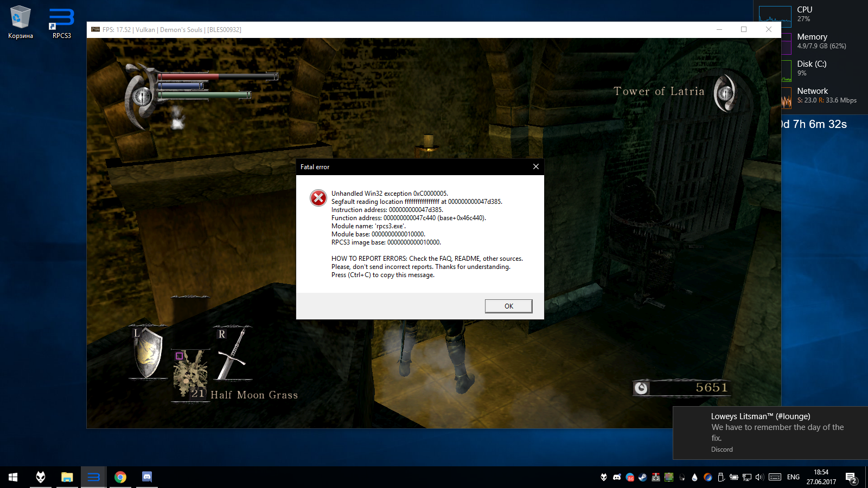Open the fox-head app on the taskbar

click(x=41, y=477)
